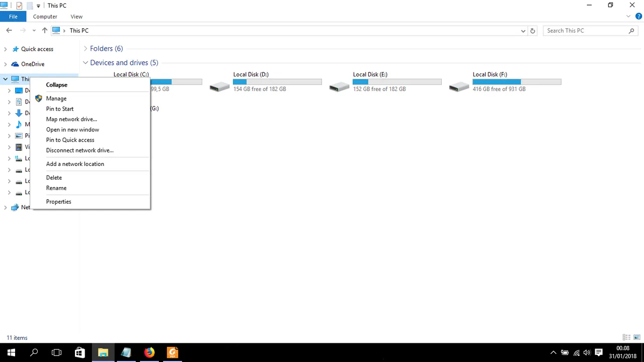The height and width of the screenshot is (362, 644).
Task: Open the address bar history dropdown
Action: tap(523, 31)
